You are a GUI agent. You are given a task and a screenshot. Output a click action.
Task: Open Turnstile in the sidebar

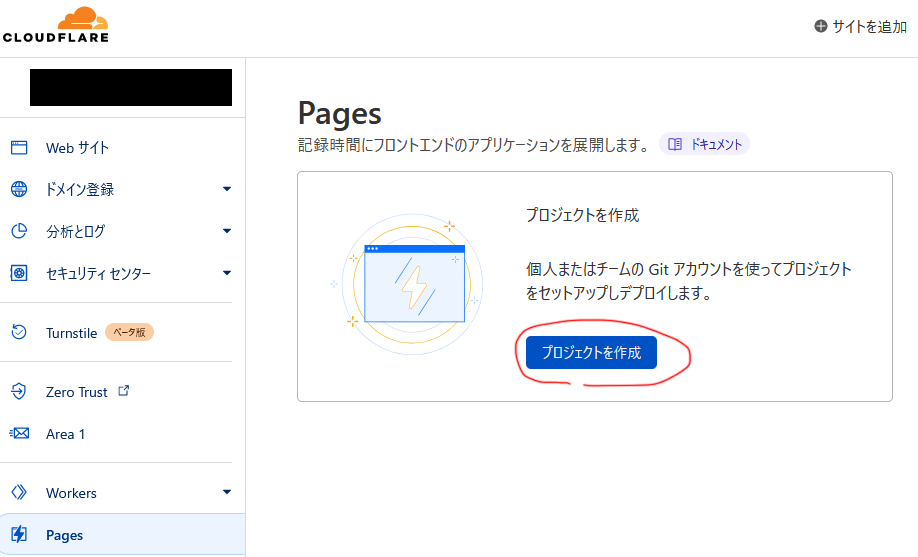point(71,333)
